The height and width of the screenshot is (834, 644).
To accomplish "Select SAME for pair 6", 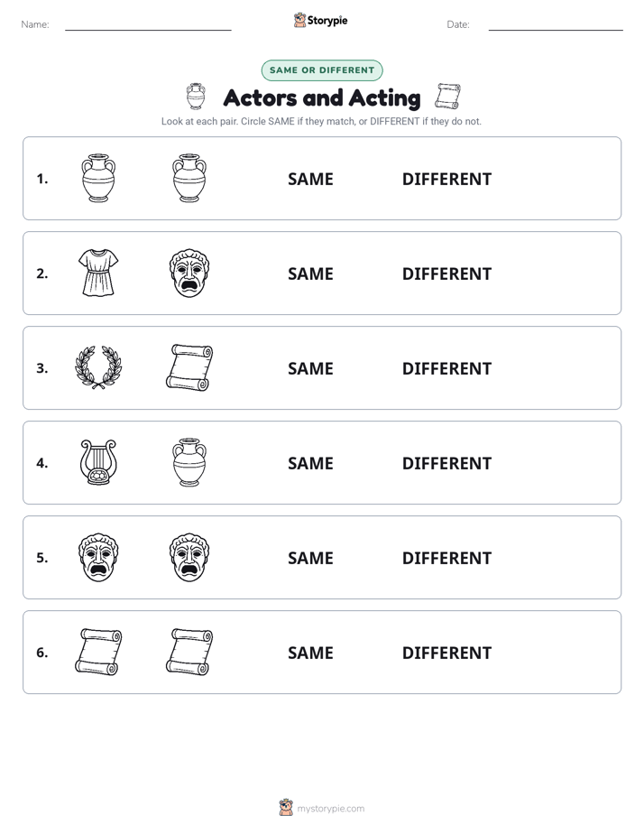I will pos(310,653).
